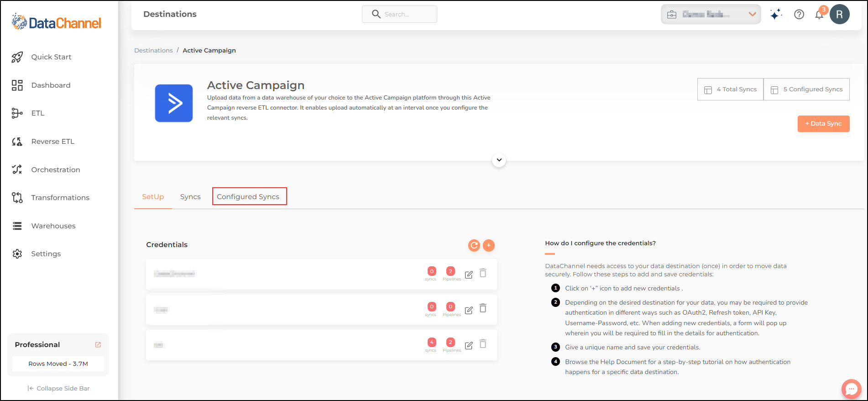Expand the connector description chevron
The image size is (868, 401).
[499, 160]
